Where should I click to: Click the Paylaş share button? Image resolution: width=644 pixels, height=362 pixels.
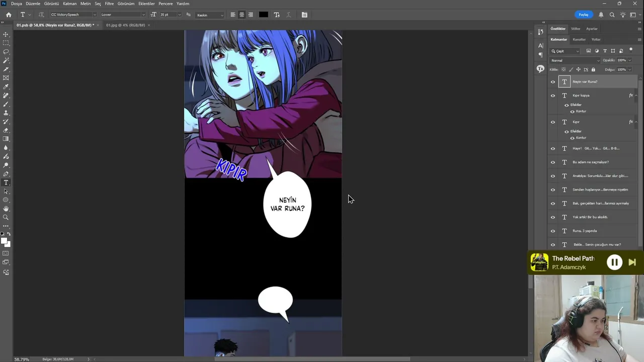click(x=583, y=15)
